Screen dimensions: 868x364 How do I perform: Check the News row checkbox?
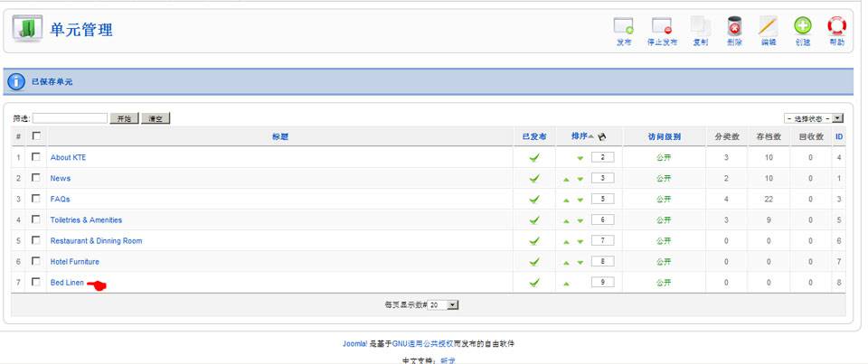pyautogui.click(x=36, y=178)
